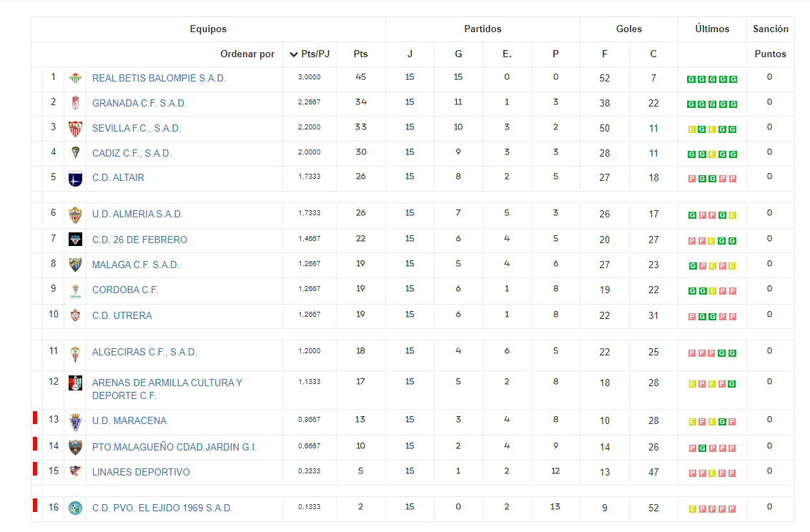
Task: Open REAL BETIS BALOMPIE S.A.D. team link
Action: coord(159,78)
